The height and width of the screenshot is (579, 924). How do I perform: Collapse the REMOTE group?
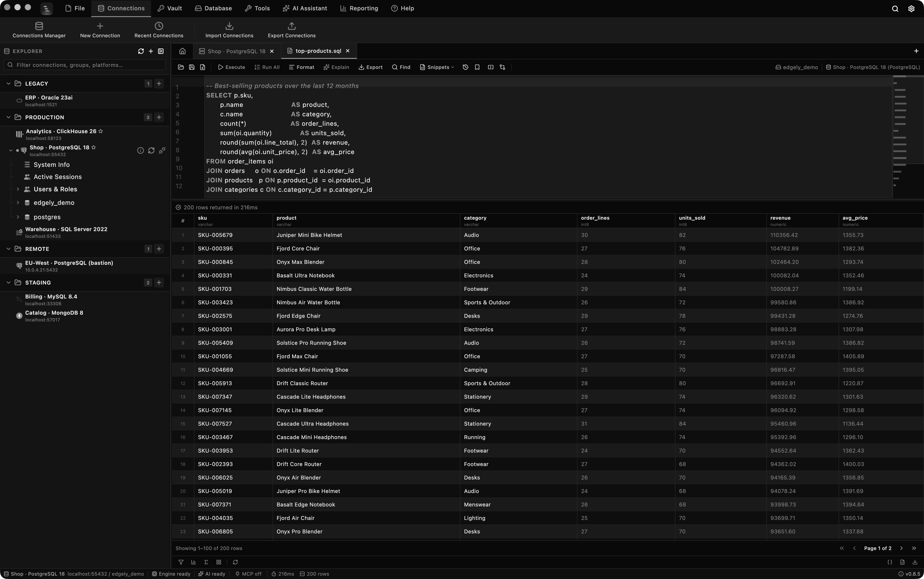9,249
